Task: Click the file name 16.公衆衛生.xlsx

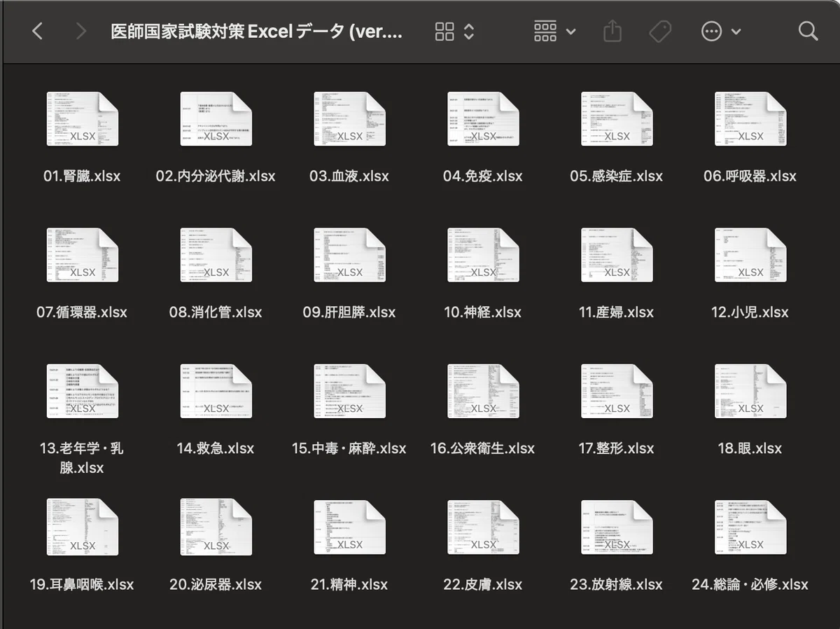Action: 483,448
